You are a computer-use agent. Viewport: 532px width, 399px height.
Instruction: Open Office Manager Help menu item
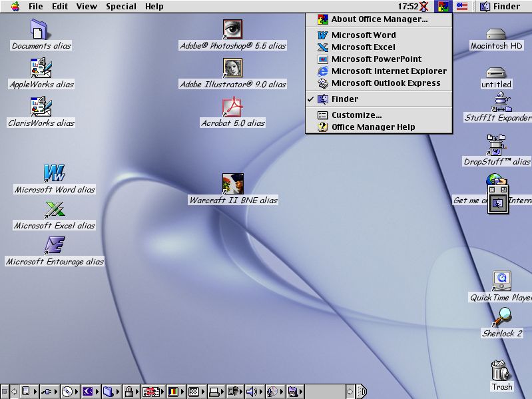379,127
